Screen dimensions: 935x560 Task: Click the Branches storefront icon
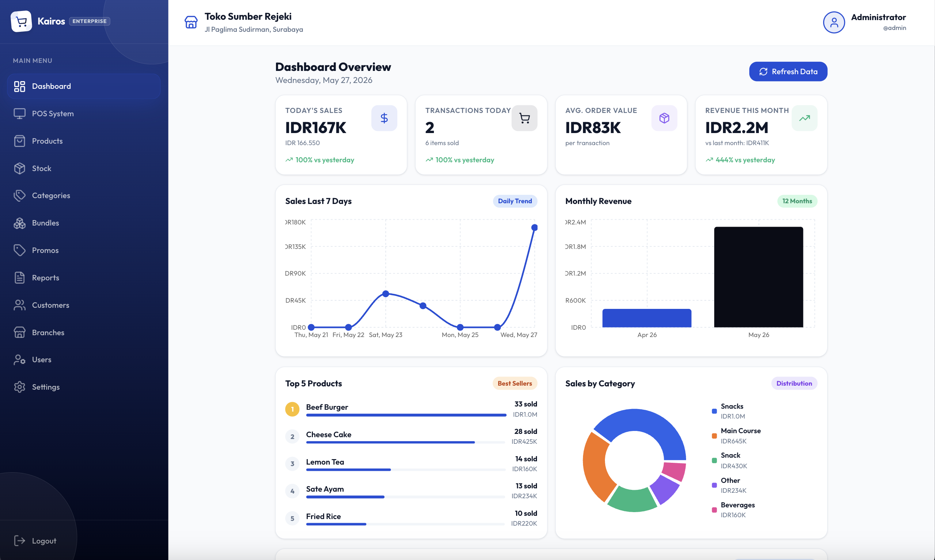pyautogui.click(x=20, y=332)
